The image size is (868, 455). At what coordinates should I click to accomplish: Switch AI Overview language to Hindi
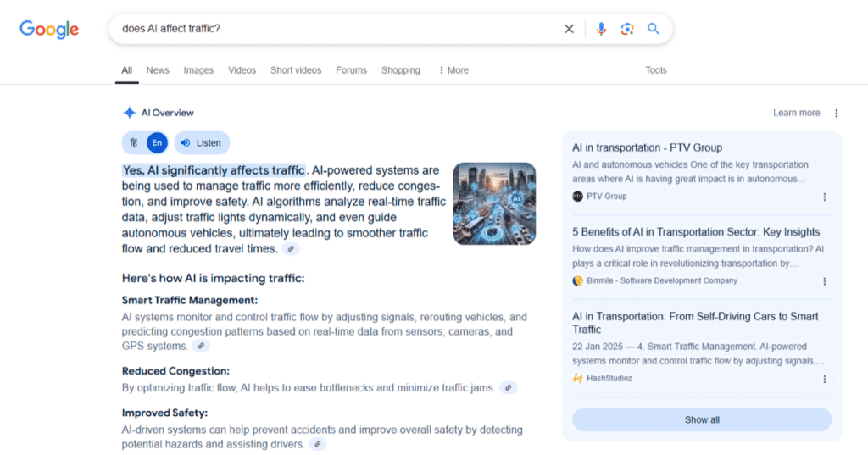pos(134,143)
